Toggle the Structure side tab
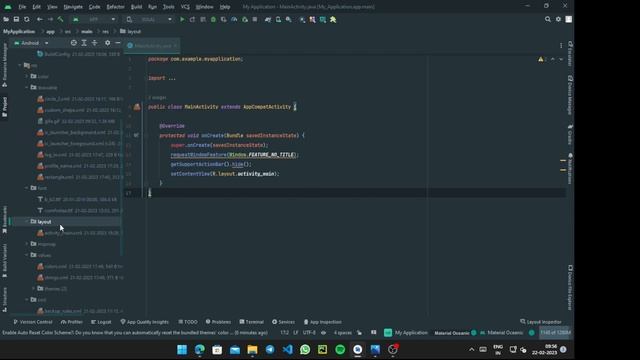The width and height of the screenshot is (640, 360). pyautogui.click(x=4, y=300)
